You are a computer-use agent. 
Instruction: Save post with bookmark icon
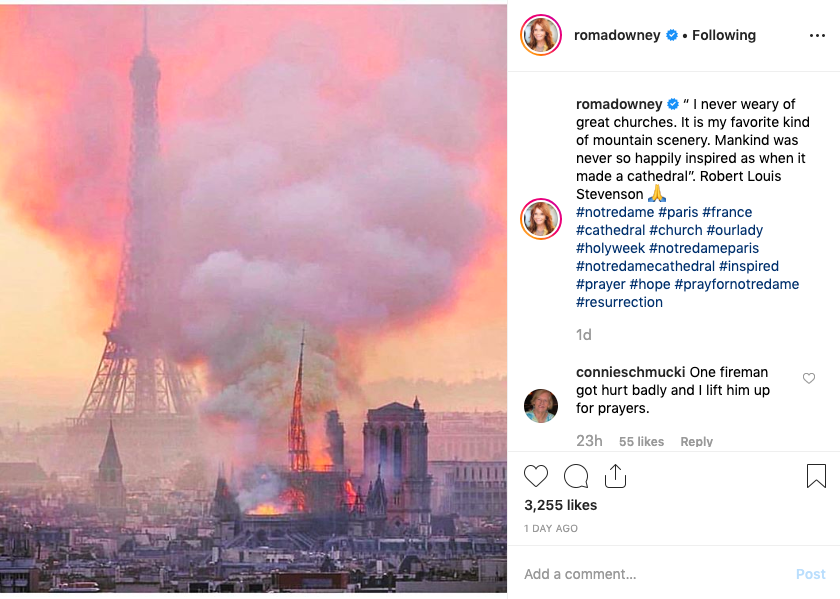[x=816, y=476]
